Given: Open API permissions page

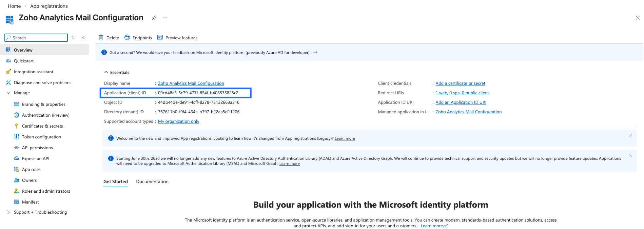Looking at the screenshot, I should tap(37, 148).
